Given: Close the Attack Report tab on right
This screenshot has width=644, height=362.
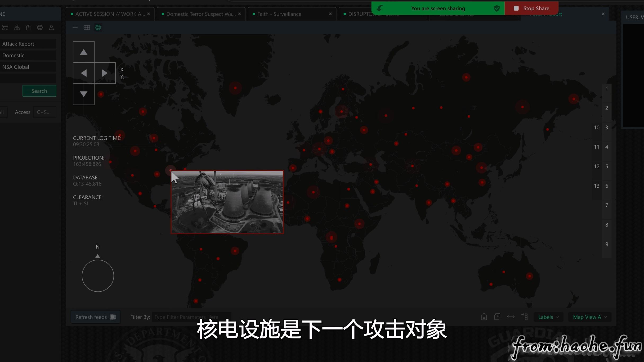Looking at the screenshot, I should [603, 14].
